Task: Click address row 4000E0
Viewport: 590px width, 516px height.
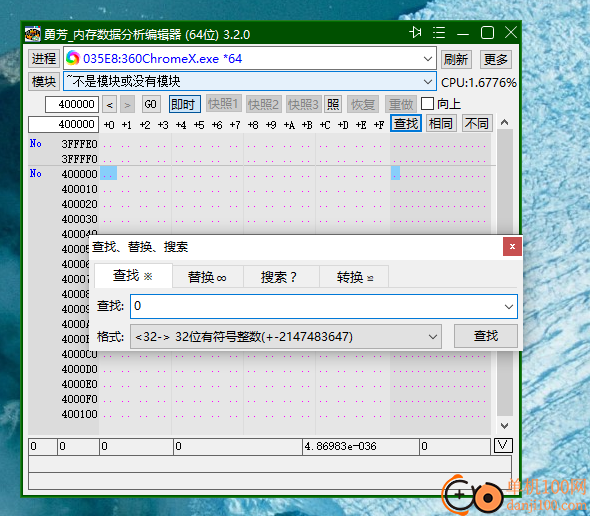Action: pyautogui.click(x=79, y=384)
